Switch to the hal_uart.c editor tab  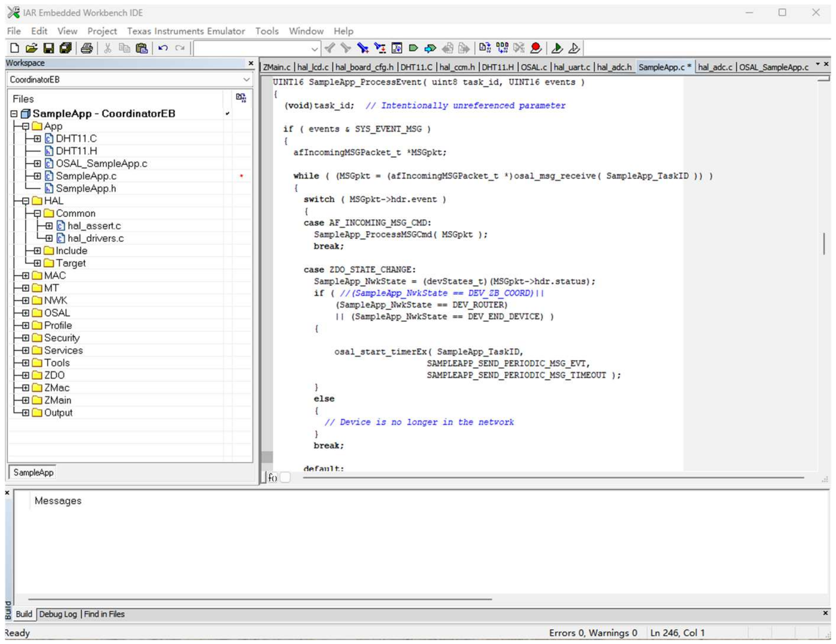click(x=572, y=67)
